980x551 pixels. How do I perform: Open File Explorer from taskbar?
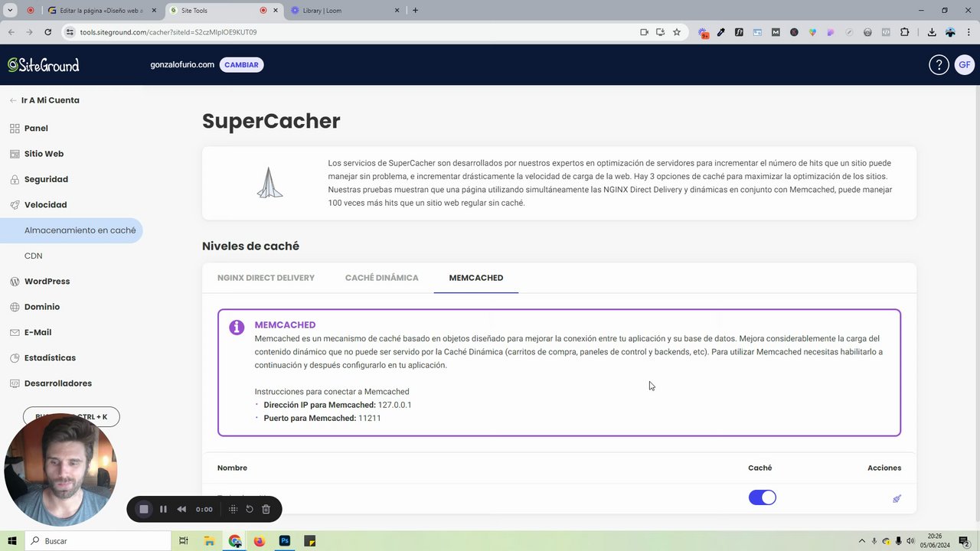point(209,541)
